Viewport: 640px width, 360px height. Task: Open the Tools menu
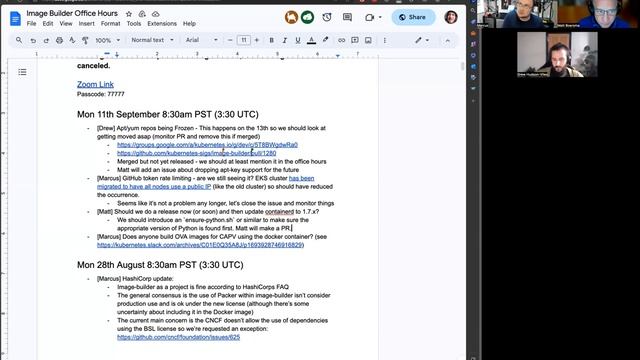point(133,24)
